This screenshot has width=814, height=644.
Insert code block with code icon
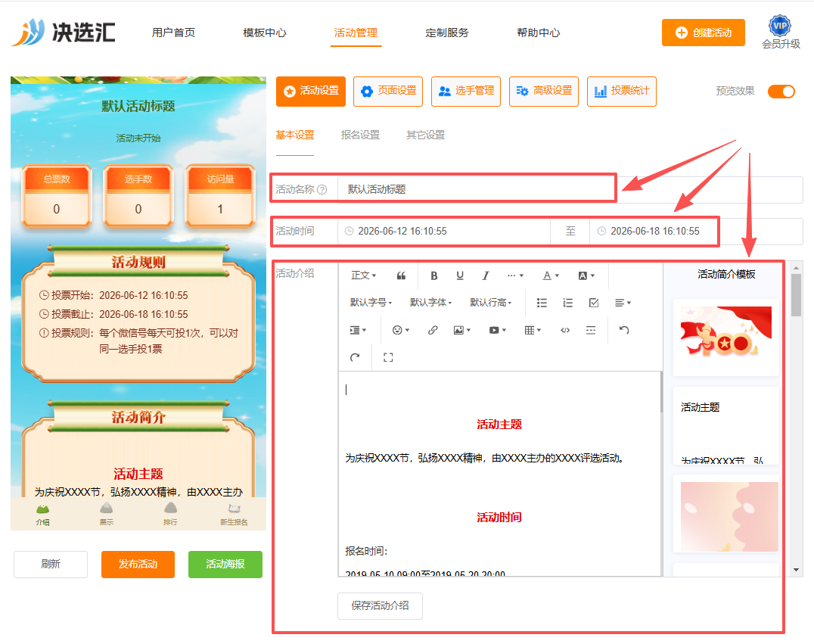pyautogui.click(x=565, y=330)
